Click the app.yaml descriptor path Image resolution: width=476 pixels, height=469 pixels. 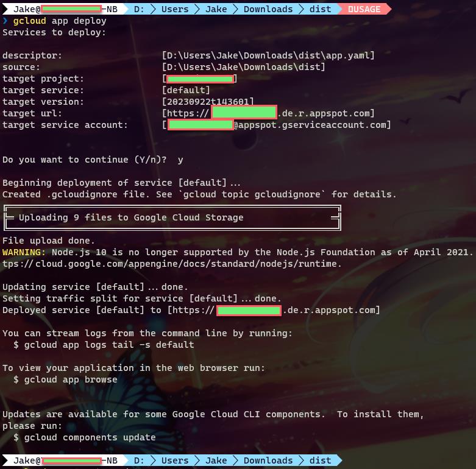click(268, 55)
